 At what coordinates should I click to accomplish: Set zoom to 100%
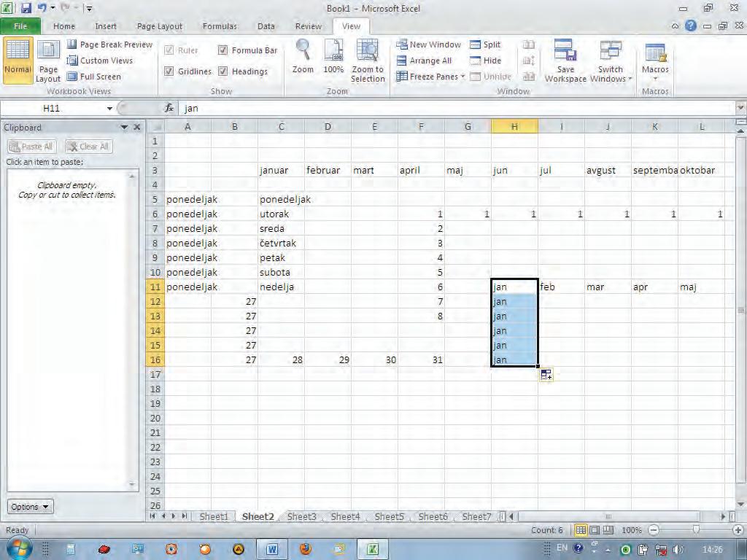click(333, 56)
